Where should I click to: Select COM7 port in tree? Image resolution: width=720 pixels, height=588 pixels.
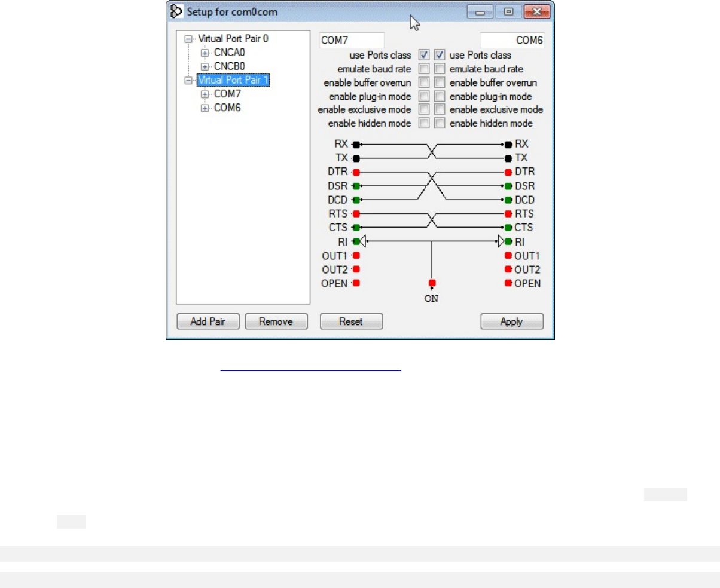[227, 94]
